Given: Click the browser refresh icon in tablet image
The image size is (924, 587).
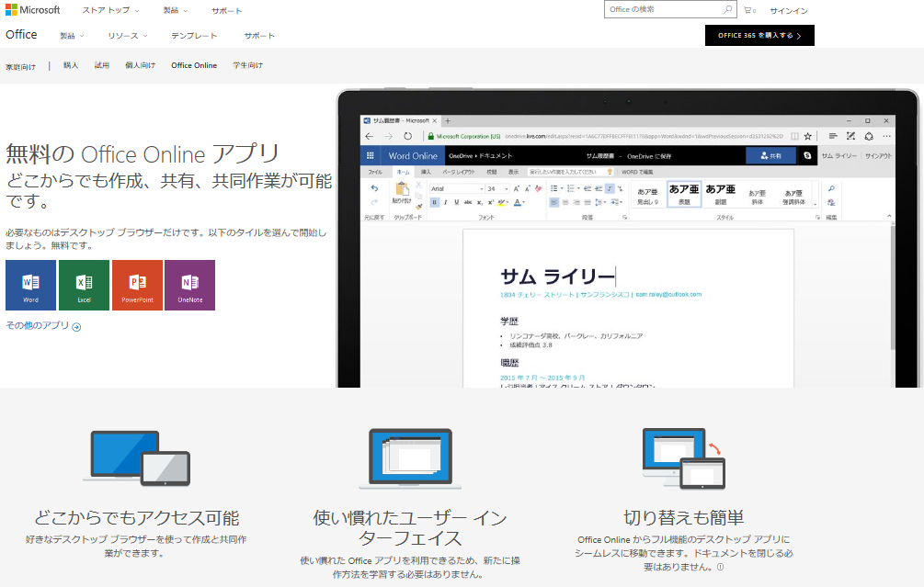Looking at the screenshot, I should click(x=407, y=136).
